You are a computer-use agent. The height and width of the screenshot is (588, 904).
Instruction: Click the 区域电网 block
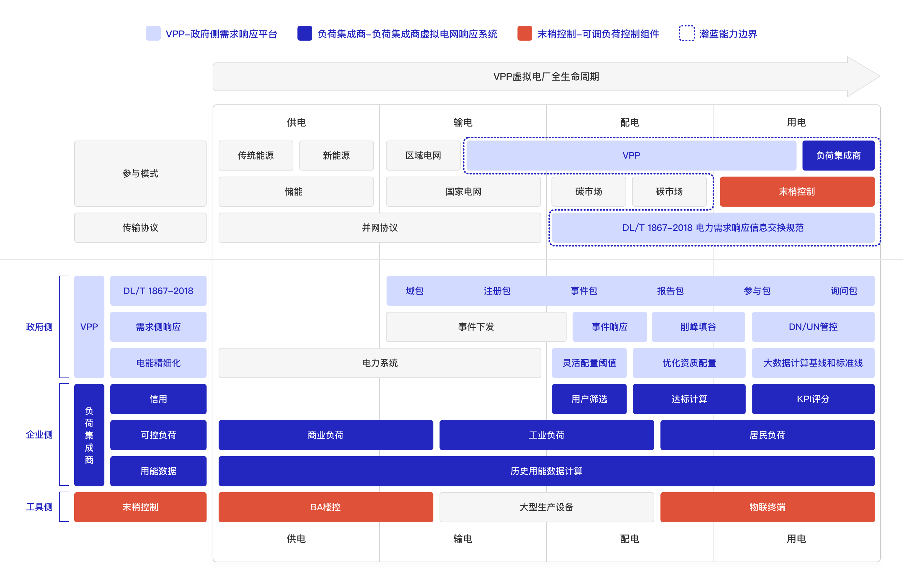tap(423, 155)
